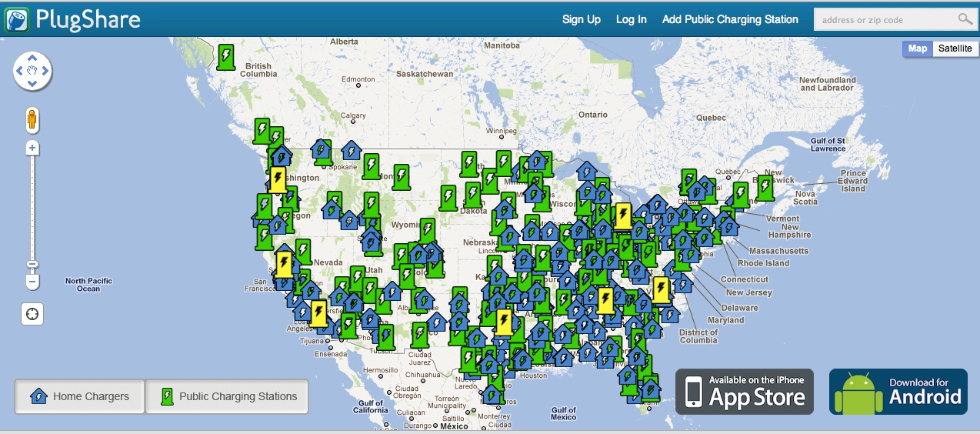980x434 pixels.
Task: Open Add Public Charging Station
Action: 730,19
